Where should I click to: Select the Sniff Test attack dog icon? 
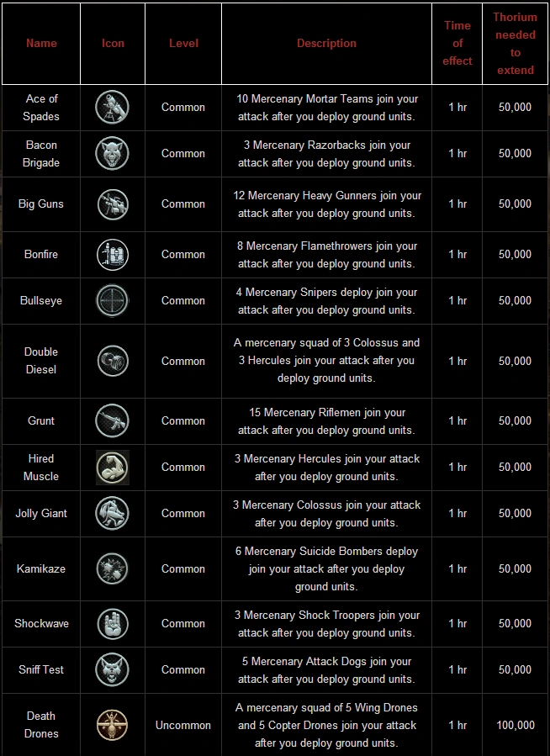tap(112, 669)
